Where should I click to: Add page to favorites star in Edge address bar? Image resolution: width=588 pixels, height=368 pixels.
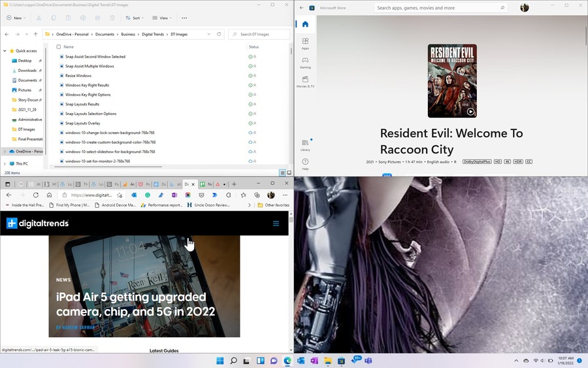click(x=120, y=195)
